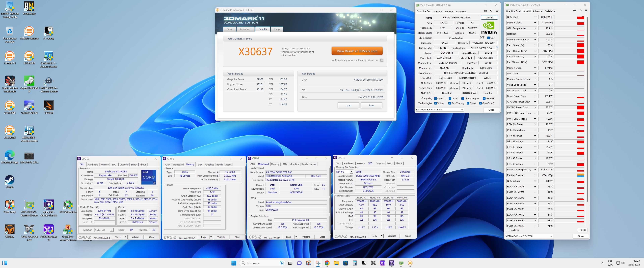Expand GPU Temperature sensor dropdown arrow
The image size is (644, 268).
click(x=535, y=28)
